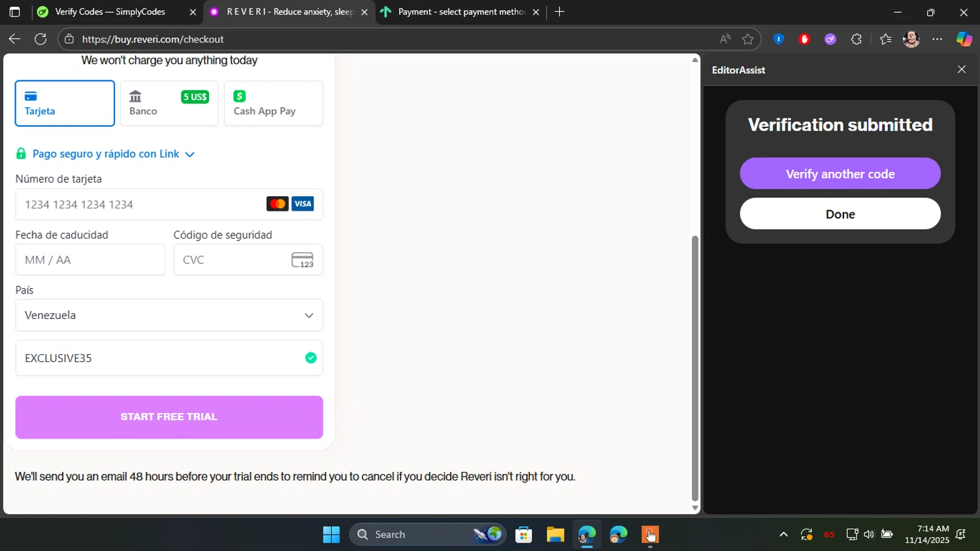Close the EditorAssist side panel
980x551 pixels.
click(x=961, y=69)
